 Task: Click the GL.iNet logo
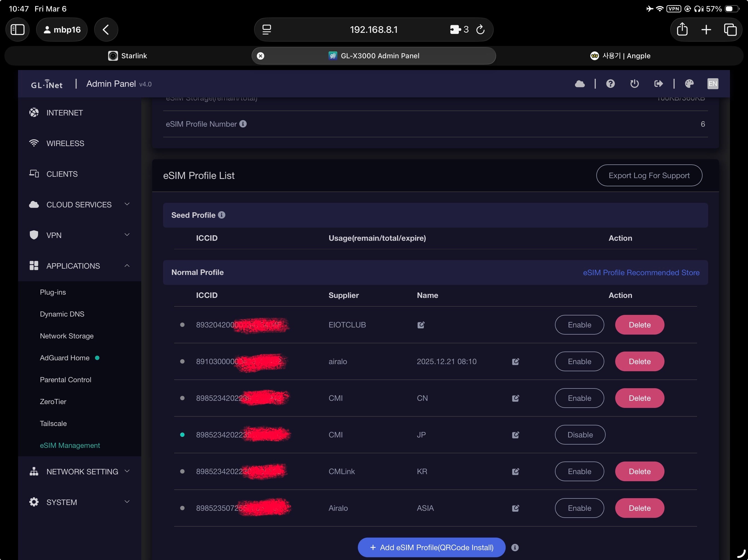pos(47,84)
